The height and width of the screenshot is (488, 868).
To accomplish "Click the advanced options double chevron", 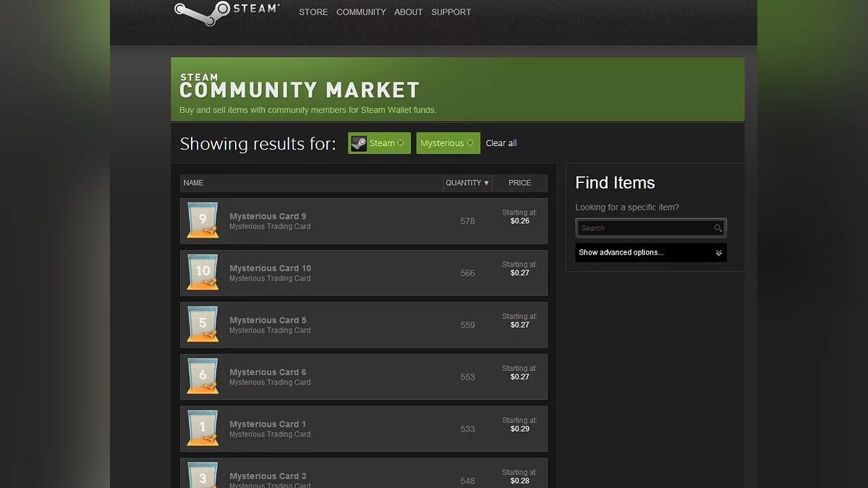I will click(718, 253).
